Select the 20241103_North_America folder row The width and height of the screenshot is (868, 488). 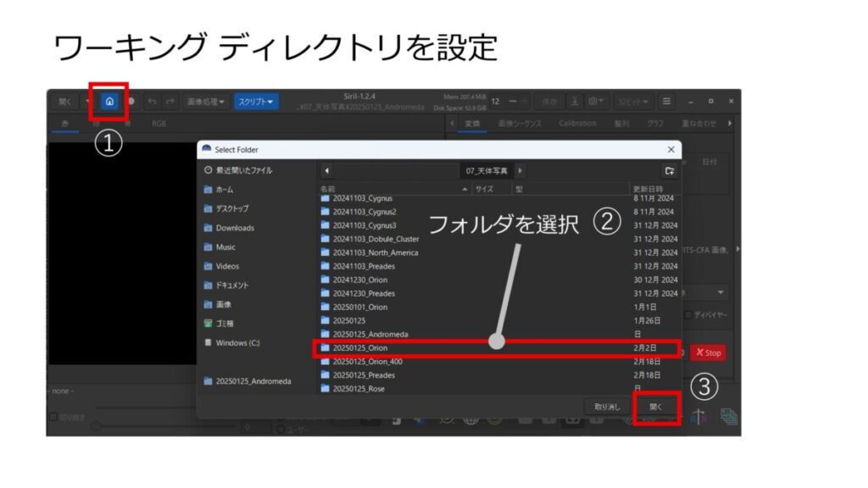click(498, 252)
